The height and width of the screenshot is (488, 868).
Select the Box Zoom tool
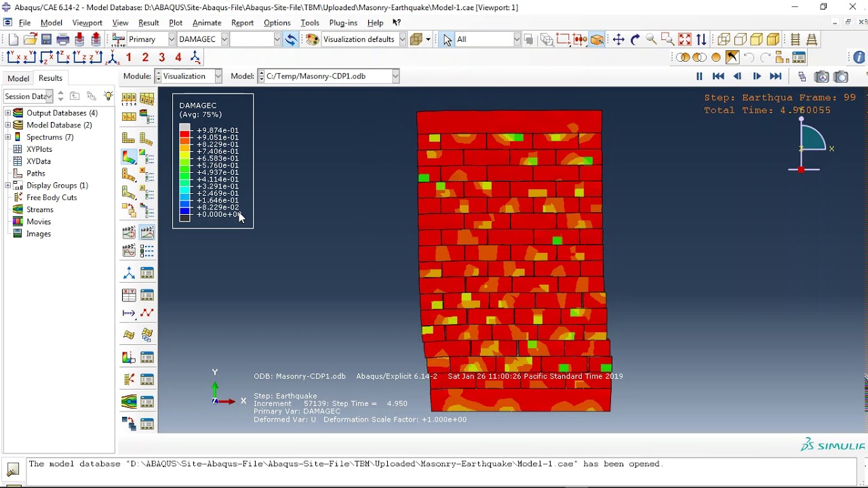click(x=667, y=39)
